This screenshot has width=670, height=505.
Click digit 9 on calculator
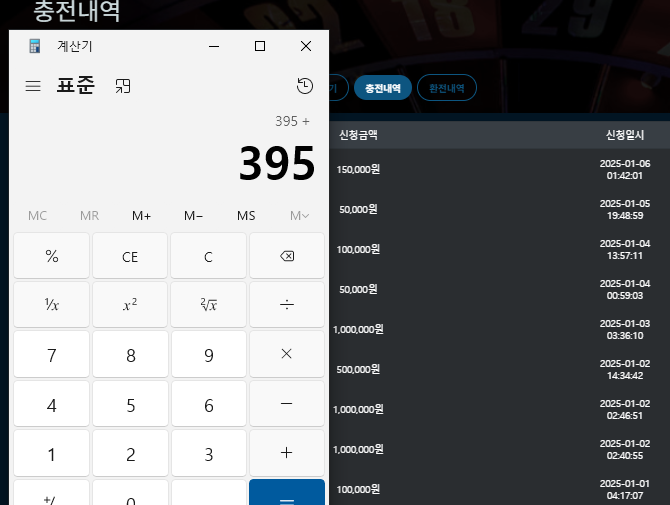point(209,354)
